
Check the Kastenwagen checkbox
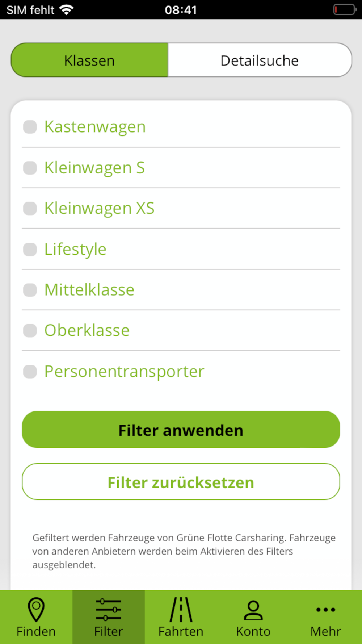point(30,127)
